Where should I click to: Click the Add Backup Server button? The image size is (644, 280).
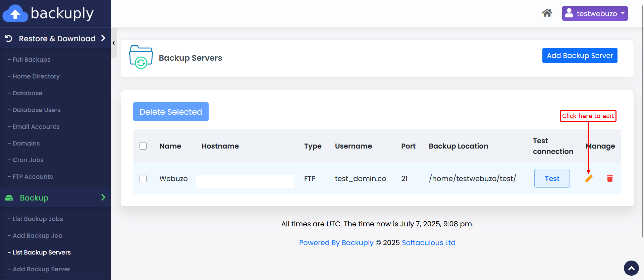(580, 56)
